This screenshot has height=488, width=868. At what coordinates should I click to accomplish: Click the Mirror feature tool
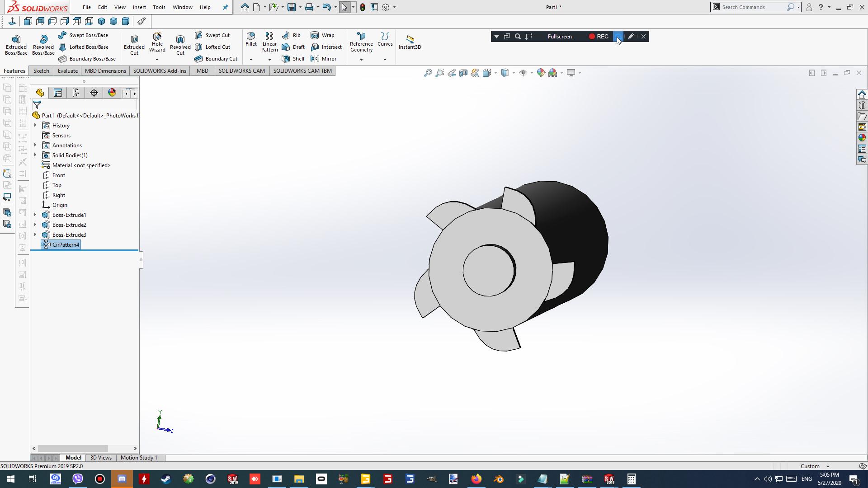point(324,59)
